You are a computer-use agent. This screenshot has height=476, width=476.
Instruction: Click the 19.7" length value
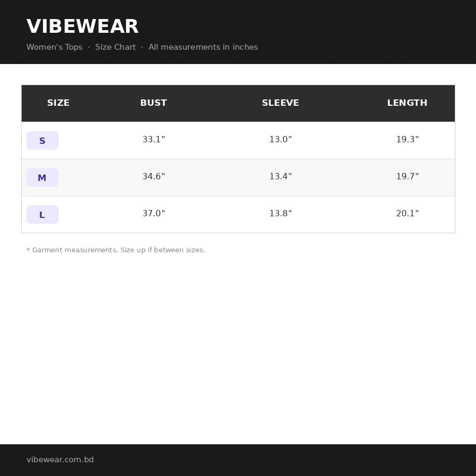(x=407, y=176)
